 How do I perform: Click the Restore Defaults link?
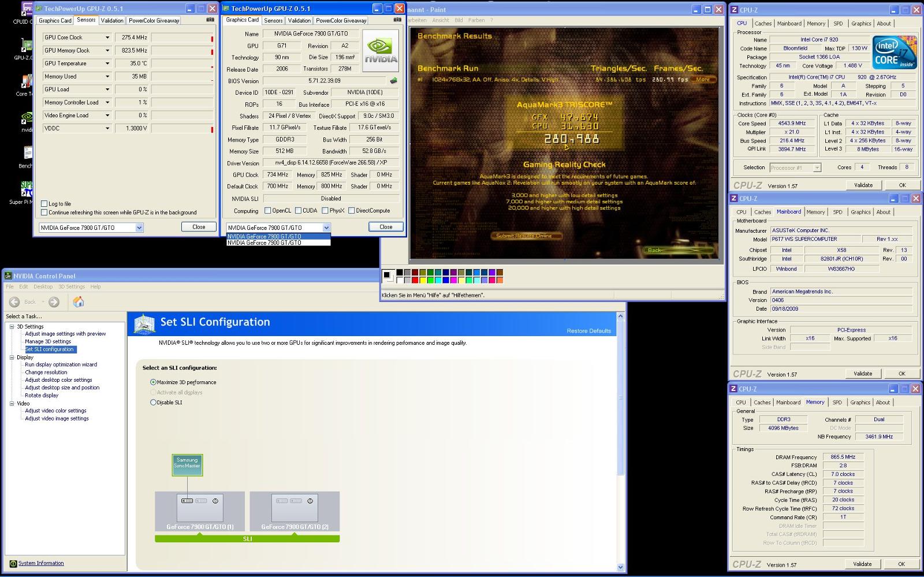[588, 331]
